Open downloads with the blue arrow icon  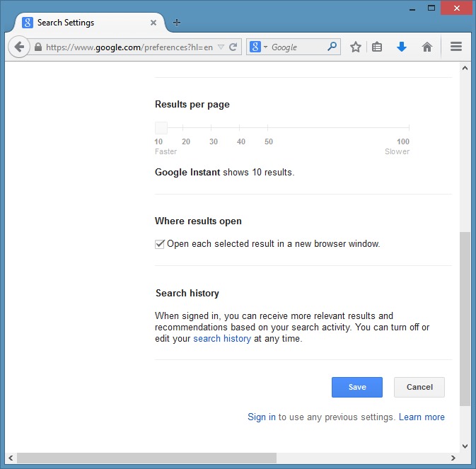(402, 47)
